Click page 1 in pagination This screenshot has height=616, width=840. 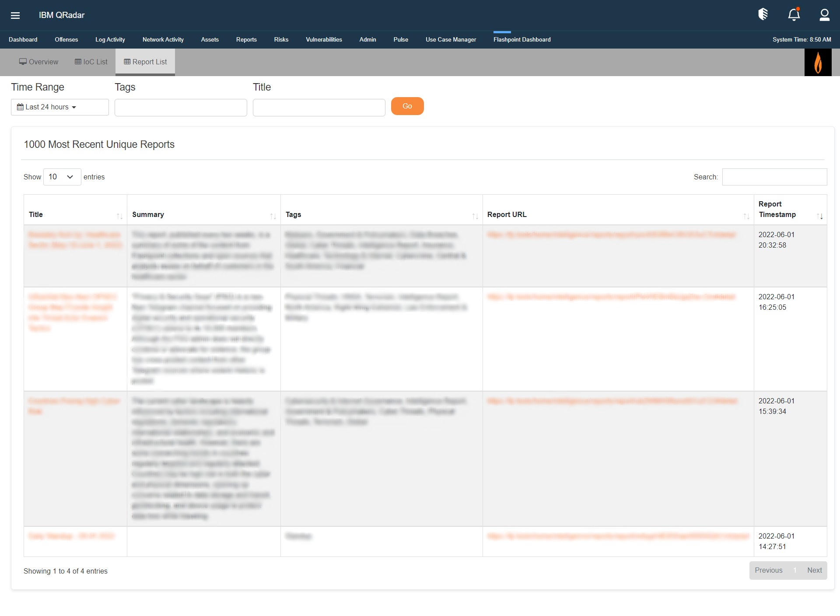795,570
